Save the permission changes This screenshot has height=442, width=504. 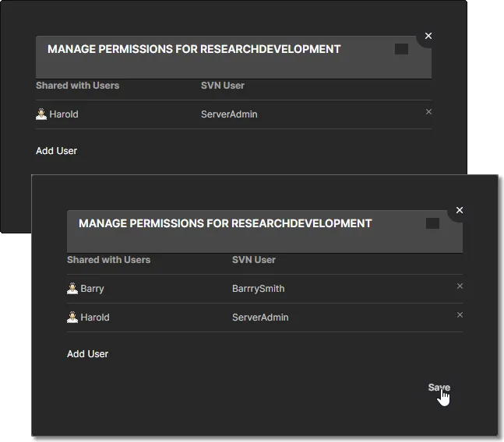[439, 387]
